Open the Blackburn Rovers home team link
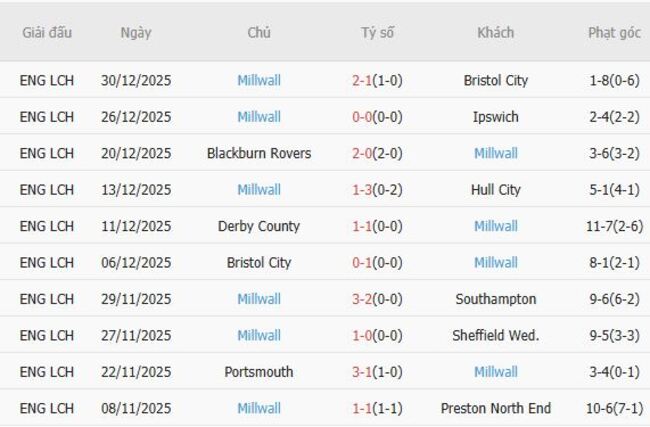 pyautogui.click(x=259, y=153)
